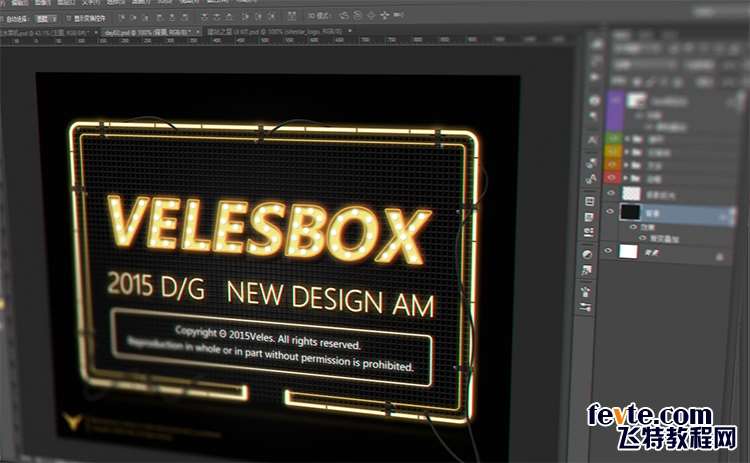Screen dimensions: 750x463
Task: Click the Distribute top edges icon
Action: coord(204,18)
